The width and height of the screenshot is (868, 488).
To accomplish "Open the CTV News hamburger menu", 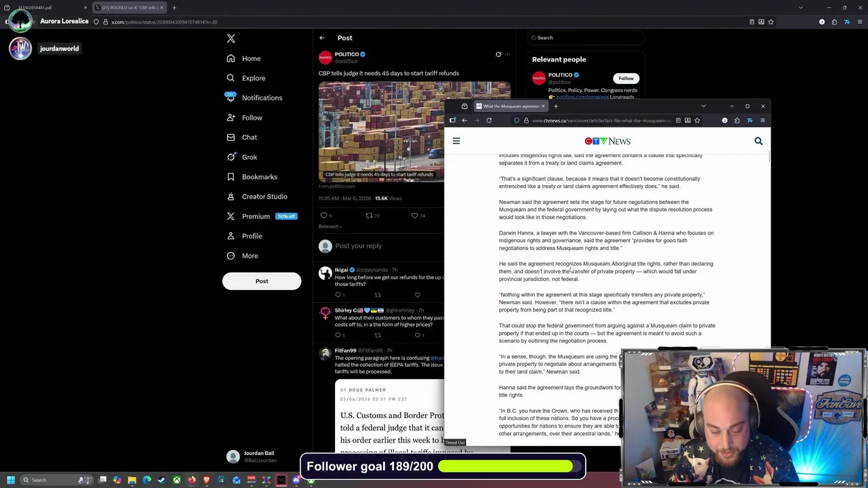I will click(x=456, y=141).
